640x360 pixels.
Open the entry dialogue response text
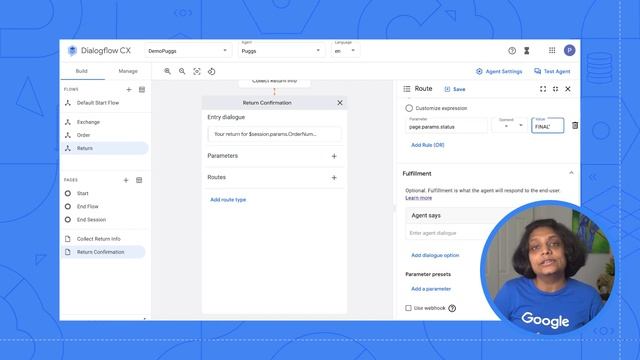coord(274,134)
